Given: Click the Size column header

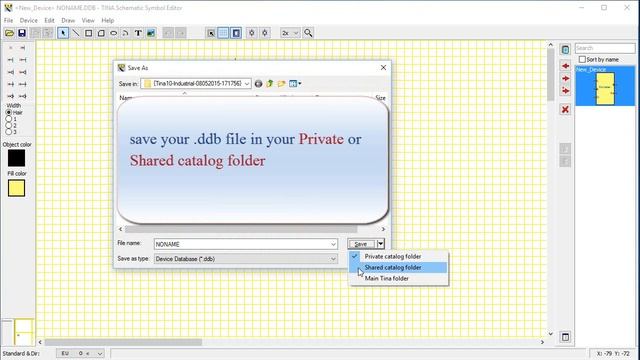Looking at the screenshot, I should pos(380,98).
